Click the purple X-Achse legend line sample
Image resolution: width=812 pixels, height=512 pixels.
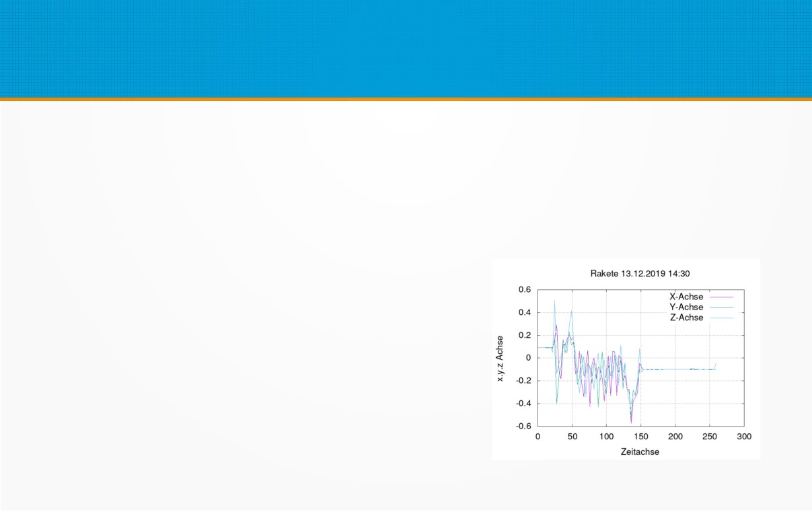[721, 296]
